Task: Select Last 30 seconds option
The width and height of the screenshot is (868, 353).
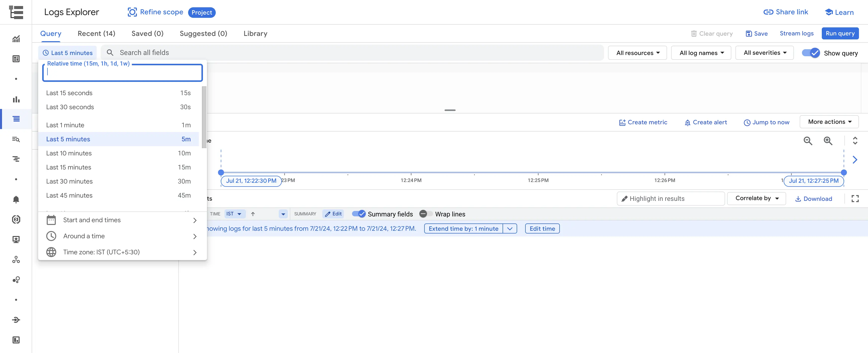Action: [x=118, y=107]
